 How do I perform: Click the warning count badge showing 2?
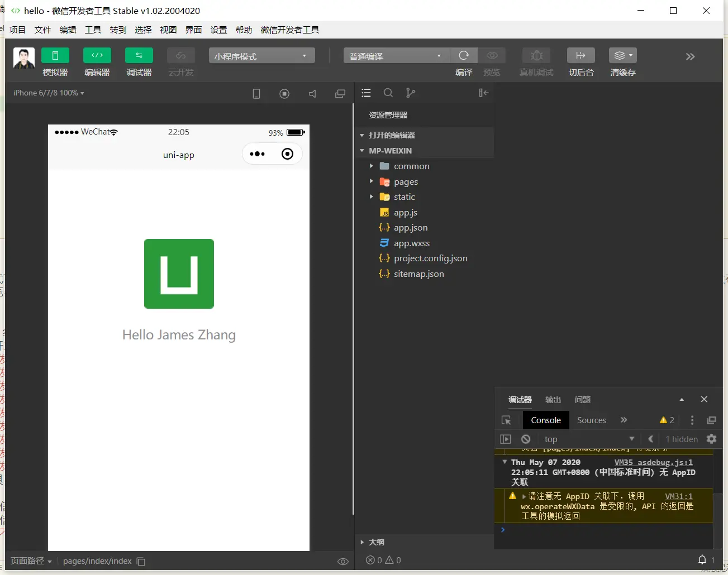[x=667, y=420]
